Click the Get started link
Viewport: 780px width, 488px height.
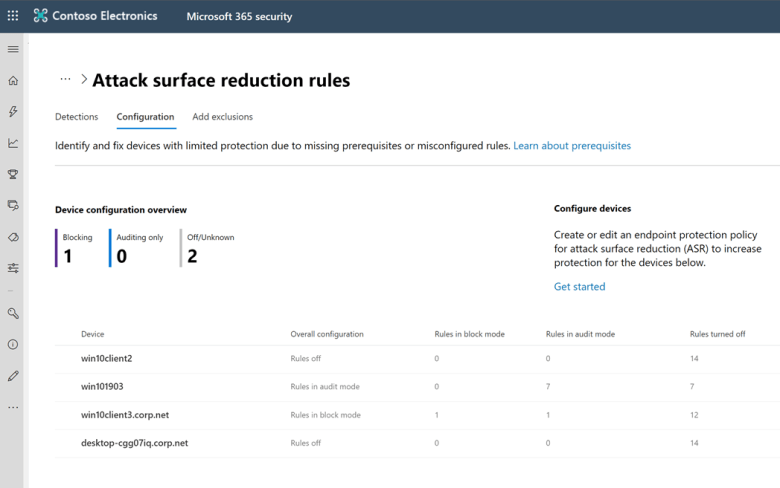(579, 287)
